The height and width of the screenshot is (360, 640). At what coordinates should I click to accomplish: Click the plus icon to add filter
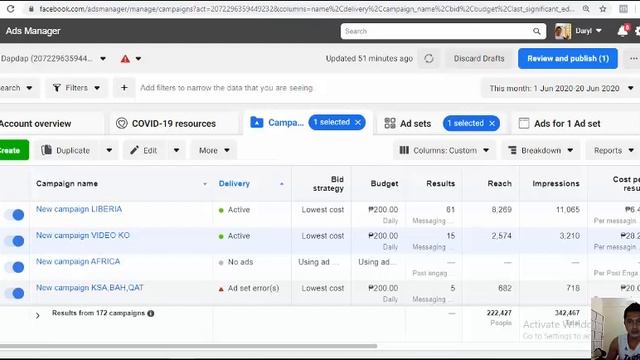pyautogui.click(x=124, y=88)
